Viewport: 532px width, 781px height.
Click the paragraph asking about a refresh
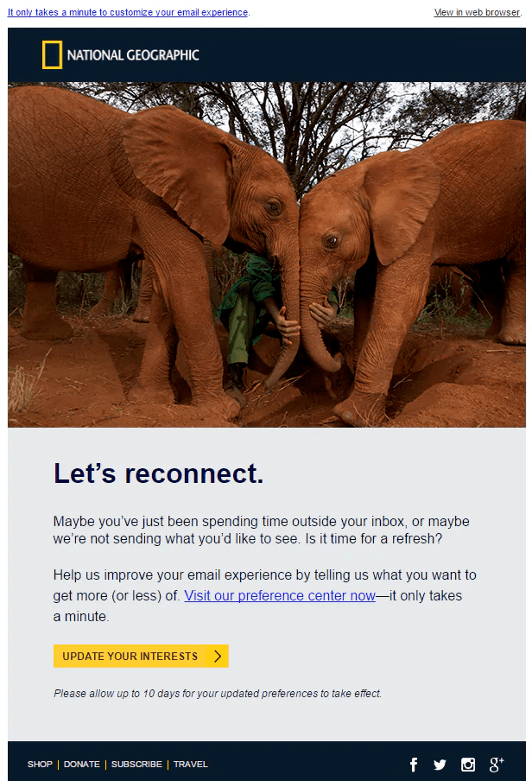pyautogui.click(x=261, y=530)
